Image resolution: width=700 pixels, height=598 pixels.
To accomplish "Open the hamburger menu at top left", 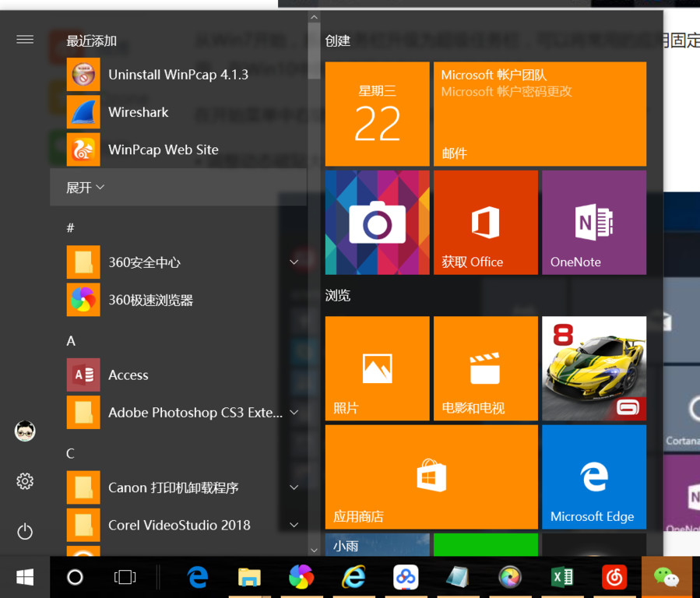I will (x=25, y=40).
